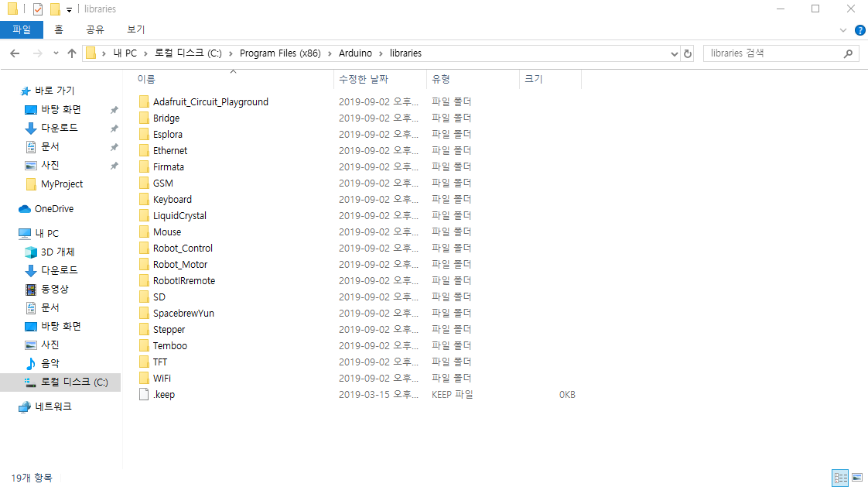
Task: Go back with the left arrow
Action: tap(15, 53)
